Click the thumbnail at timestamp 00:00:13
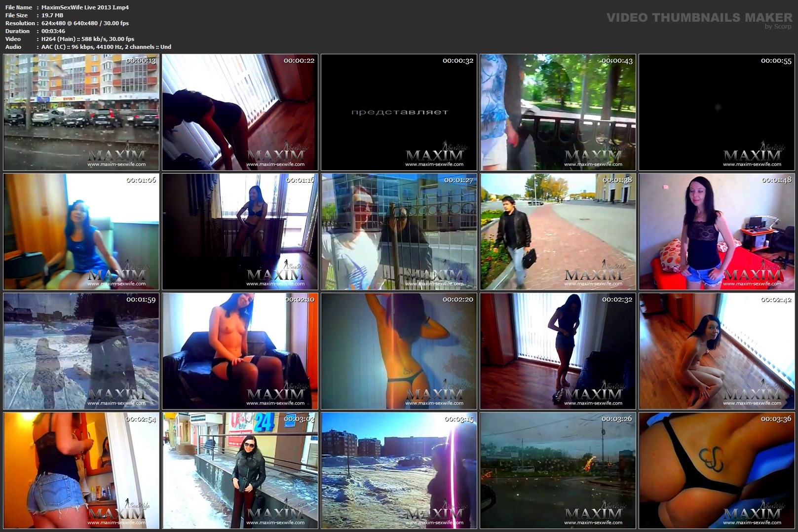Viewport: 798px width, 532px height. [x=81, y=112]
